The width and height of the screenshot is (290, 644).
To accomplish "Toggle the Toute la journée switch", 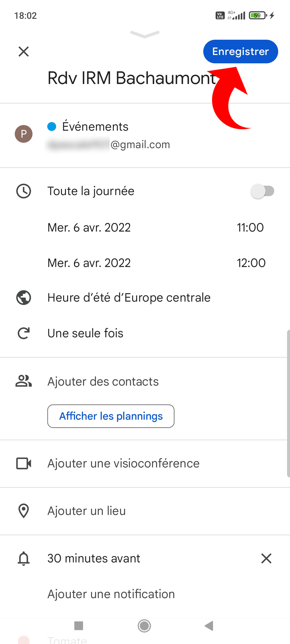I will [262, 191].
